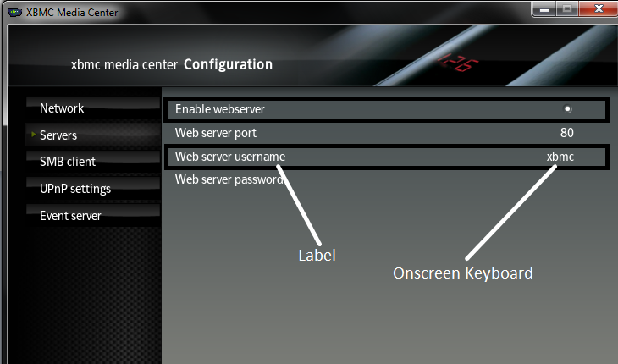Maximize the XBMC Media Center window
The width and height of the screenshot is (618, 364).
(567, 8)
